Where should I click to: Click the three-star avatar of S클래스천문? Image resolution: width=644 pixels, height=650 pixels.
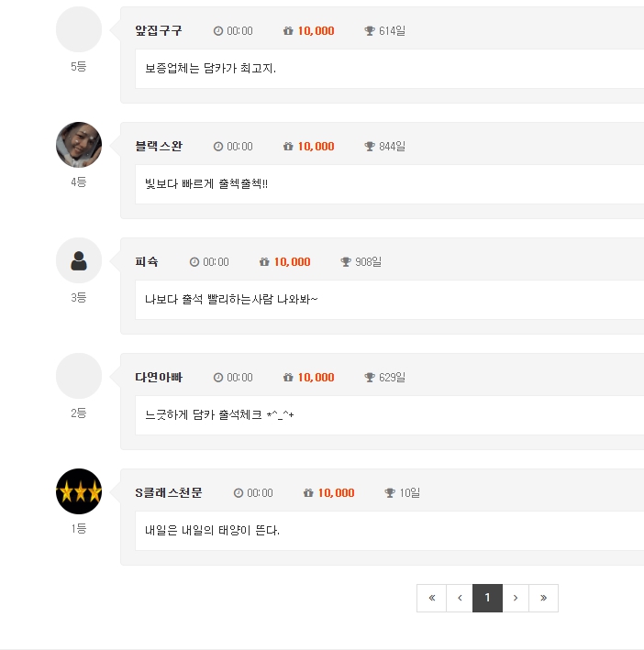tap(79, 491)
